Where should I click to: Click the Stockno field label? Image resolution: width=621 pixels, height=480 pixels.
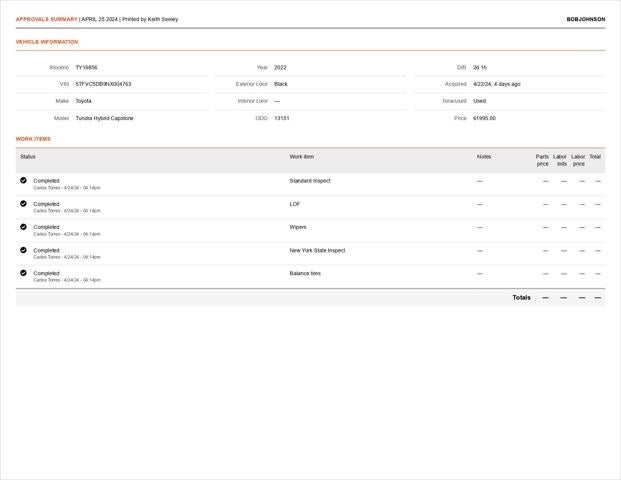59,67
